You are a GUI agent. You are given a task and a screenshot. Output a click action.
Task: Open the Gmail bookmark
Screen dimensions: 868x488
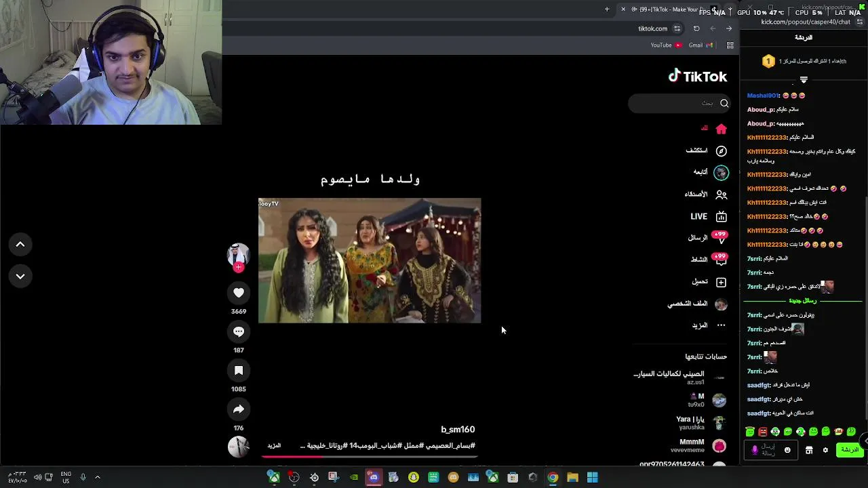(x=701, y=45)
